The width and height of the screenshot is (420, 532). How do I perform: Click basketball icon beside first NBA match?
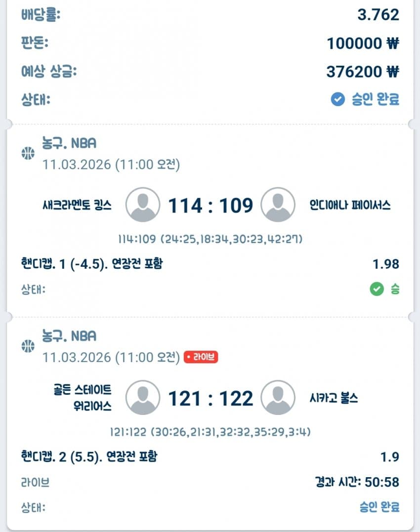(28, 153)
